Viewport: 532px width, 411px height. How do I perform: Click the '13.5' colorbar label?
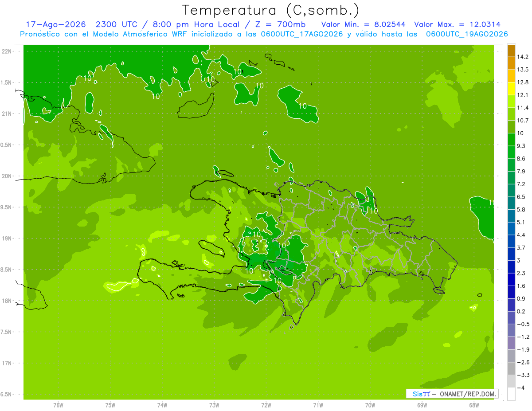point(522,70)
